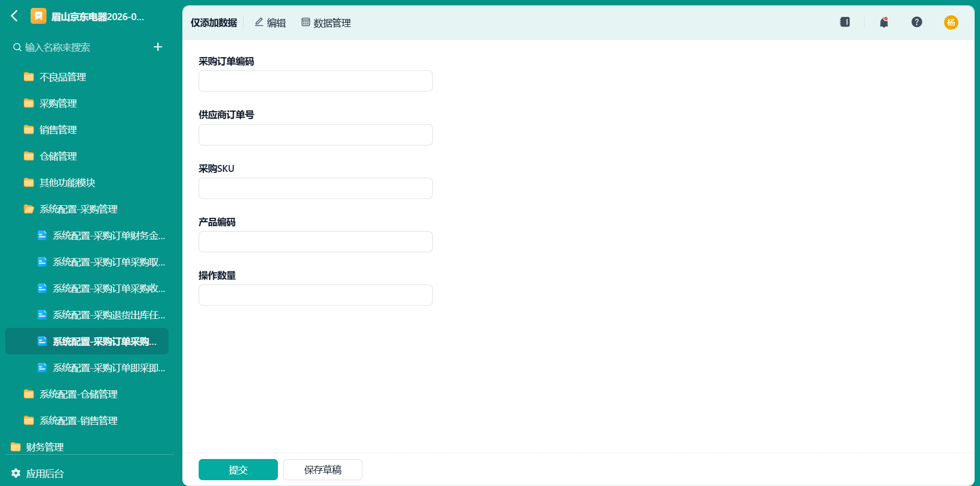This screenshot has height=486, width=980.
Task: Switch to 仅添加数据 tab
Action: pyautogui.click(x=214, y=23)
